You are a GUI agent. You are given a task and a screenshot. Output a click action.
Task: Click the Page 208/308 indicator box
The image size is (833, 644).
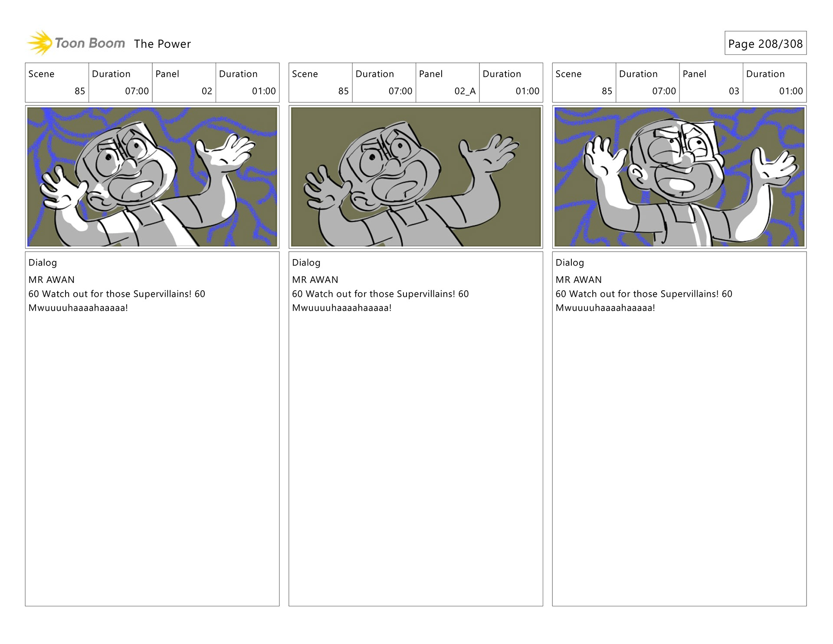(x=765, y=43)
